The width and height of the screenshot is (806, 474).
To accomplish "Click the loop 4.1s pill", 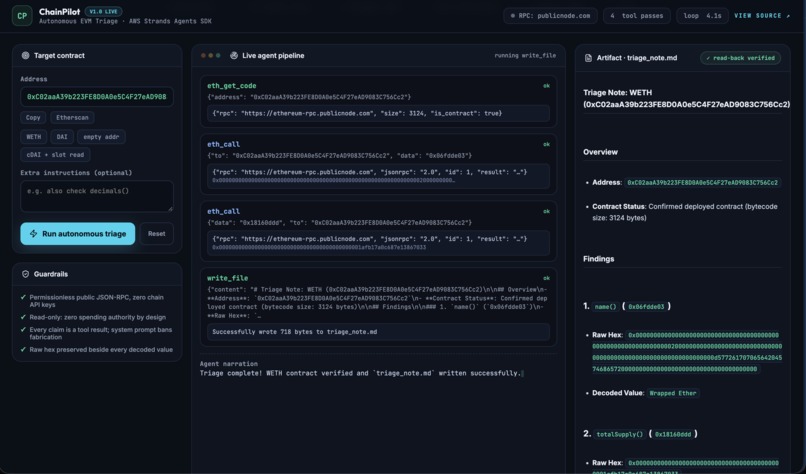I will point(702,16).
